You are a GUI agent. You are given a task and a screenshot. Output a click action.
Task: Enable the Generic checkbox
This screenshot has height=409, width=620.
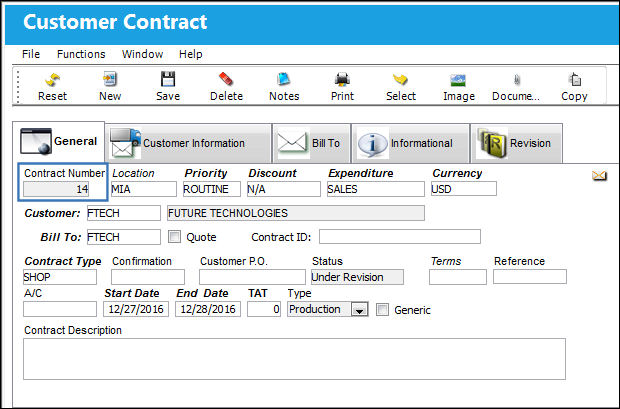tap(382, 309)
